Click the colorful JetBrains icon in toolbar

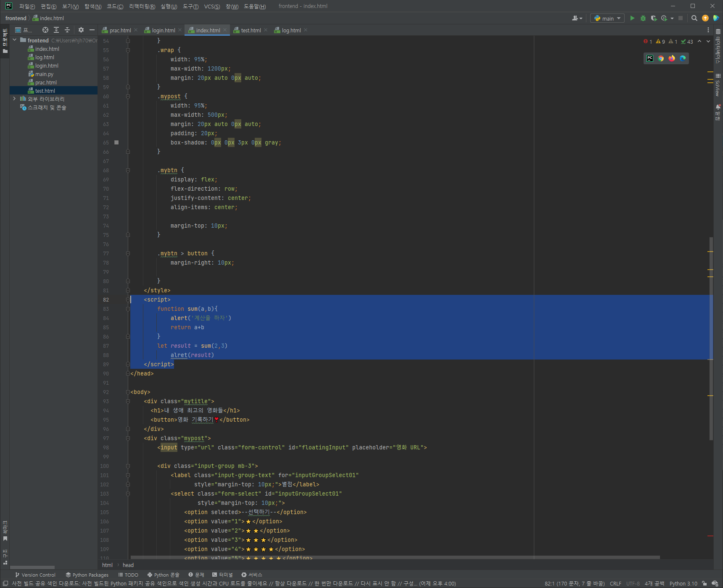point(716,18)
